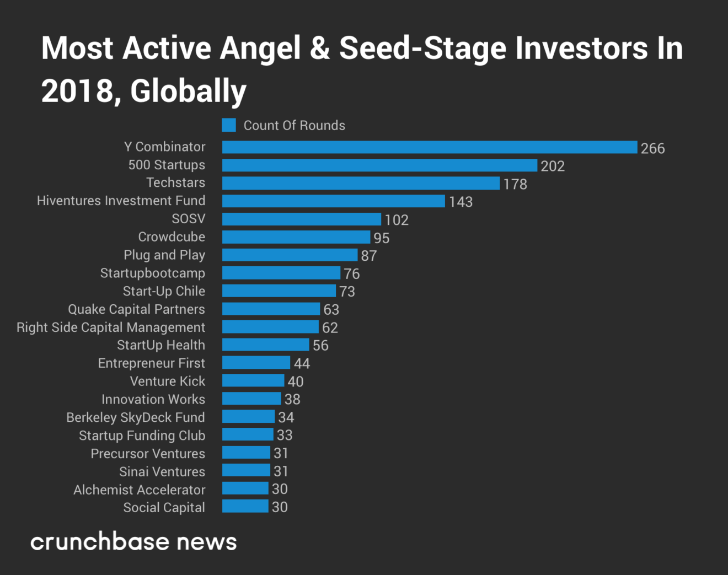Click the Berkeley SkyDeck Fund label
The height and width of the screenshot is (575, 728).
click(136, 418)
